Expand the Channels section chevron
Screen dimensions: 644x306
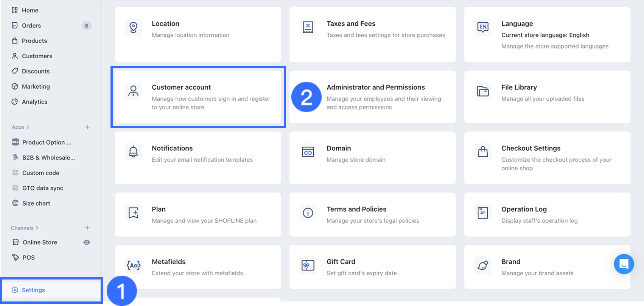pos(37,228)
